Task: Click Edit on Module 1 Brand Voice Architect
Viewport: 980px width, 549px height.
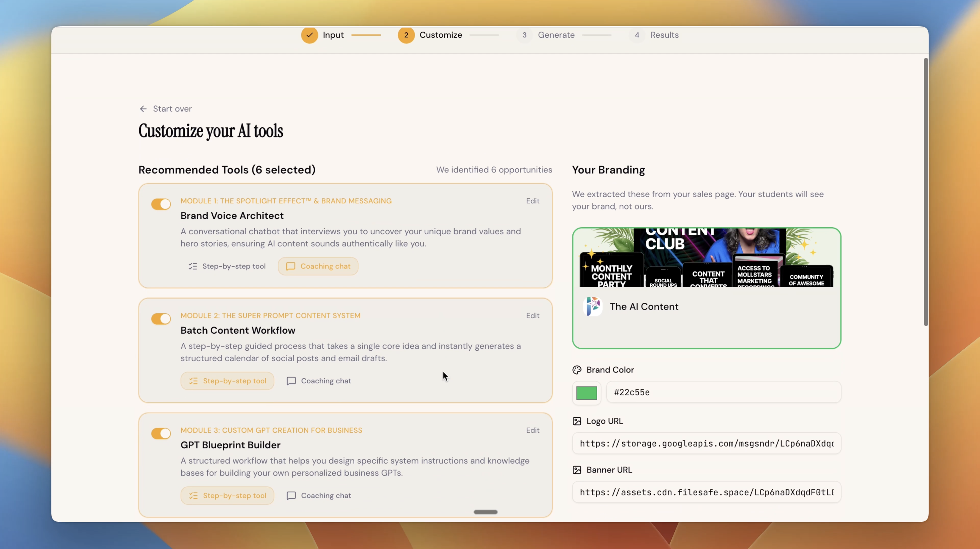Action: click(x=532, y=201)
